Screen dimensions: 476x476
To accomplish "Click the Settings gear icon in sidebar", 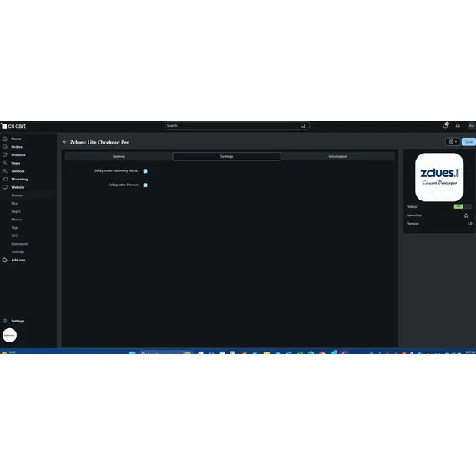I will click(5, 321).
